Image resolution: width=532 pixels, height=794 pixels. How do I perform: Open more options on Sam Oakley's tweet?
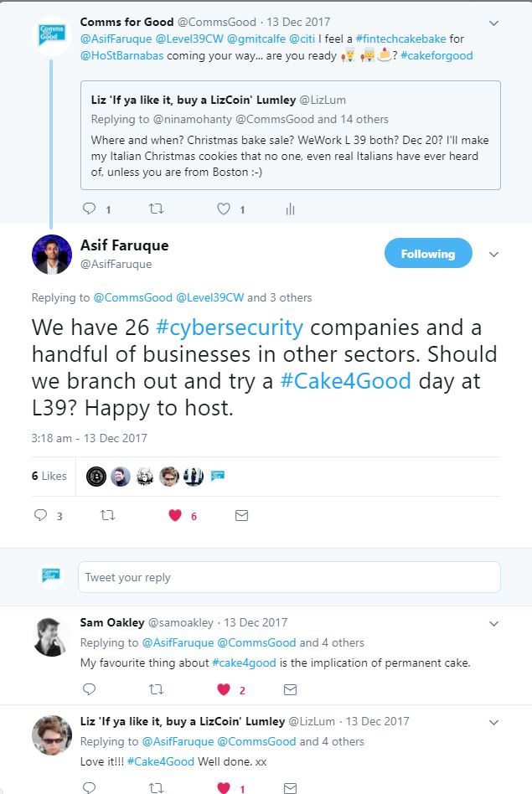click(x=494, y=623)
